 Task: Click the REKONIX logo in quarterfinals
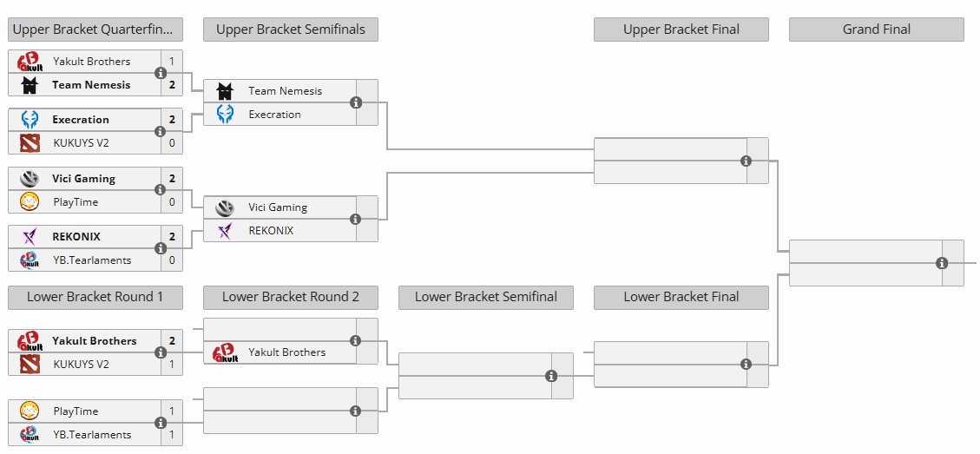(30, 237)
